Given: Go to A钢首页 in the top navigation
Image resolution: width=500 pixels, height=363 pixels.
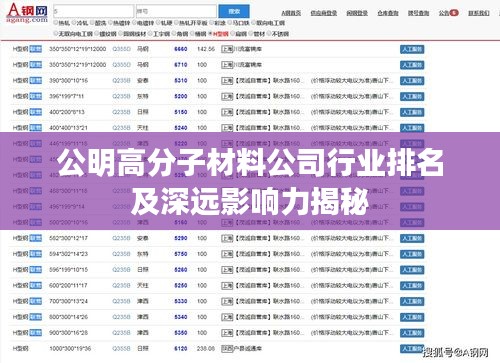Looking at the screenshot, I should click(291, 13).
